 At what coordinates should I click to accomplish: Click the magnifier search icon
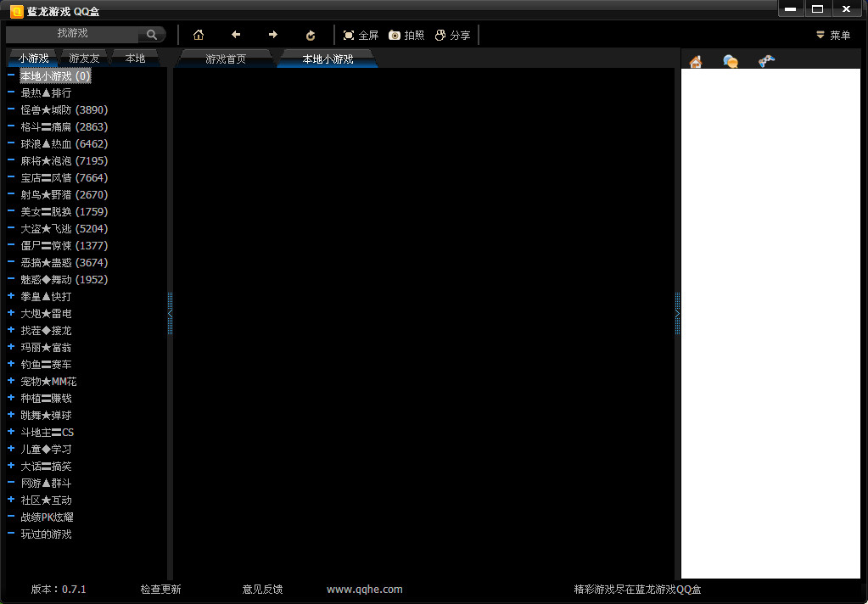pyautogui.click(x=152, y=34)
